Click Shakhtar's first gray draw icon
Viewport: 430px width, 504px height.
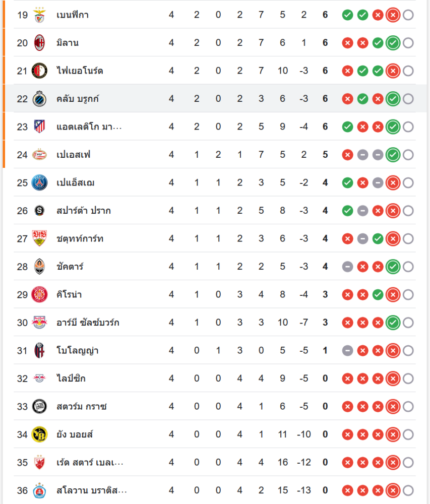[347, 267]
